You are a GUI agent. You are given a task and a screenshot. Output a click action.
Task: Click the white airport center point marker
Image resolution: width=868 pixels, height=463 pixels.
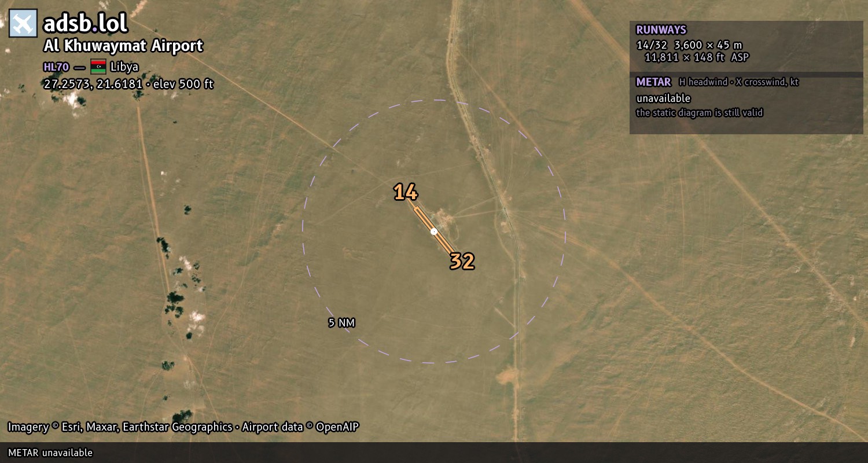point(434,231)
